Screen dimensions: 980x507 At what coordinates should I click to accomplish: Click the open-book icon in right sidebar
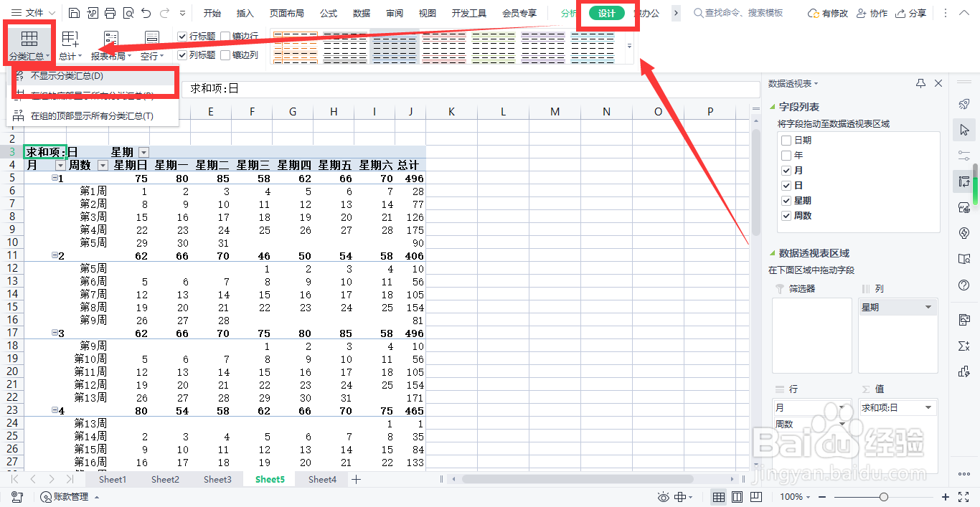click(964, 259)
